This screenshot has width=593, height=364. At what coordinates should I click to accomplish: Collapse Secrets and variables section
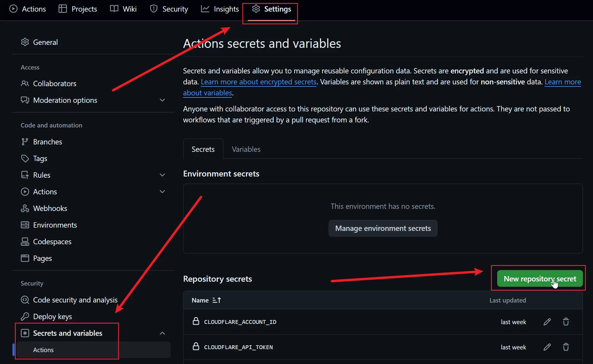coord(162,333)
